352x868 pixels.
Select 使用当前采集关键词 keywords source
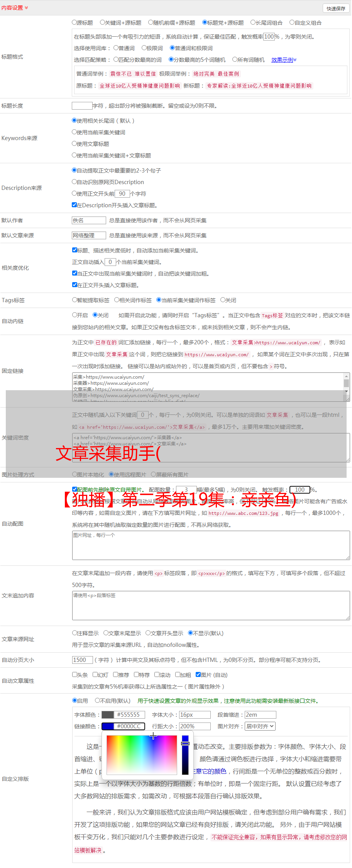point(74,132)
